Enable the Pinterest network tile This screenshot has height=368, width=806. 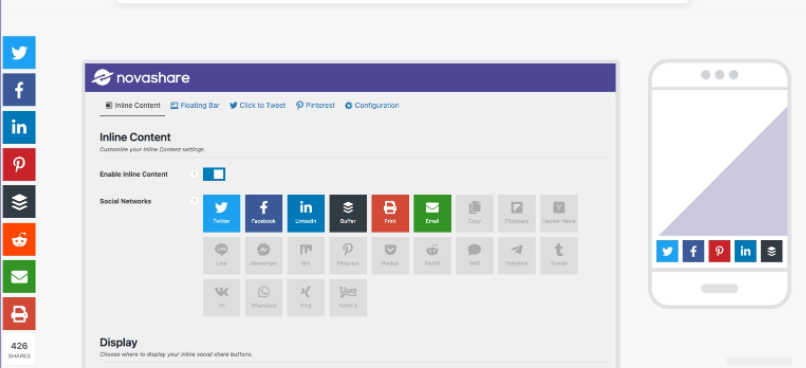pyautogui.click(x=348, y=255)
